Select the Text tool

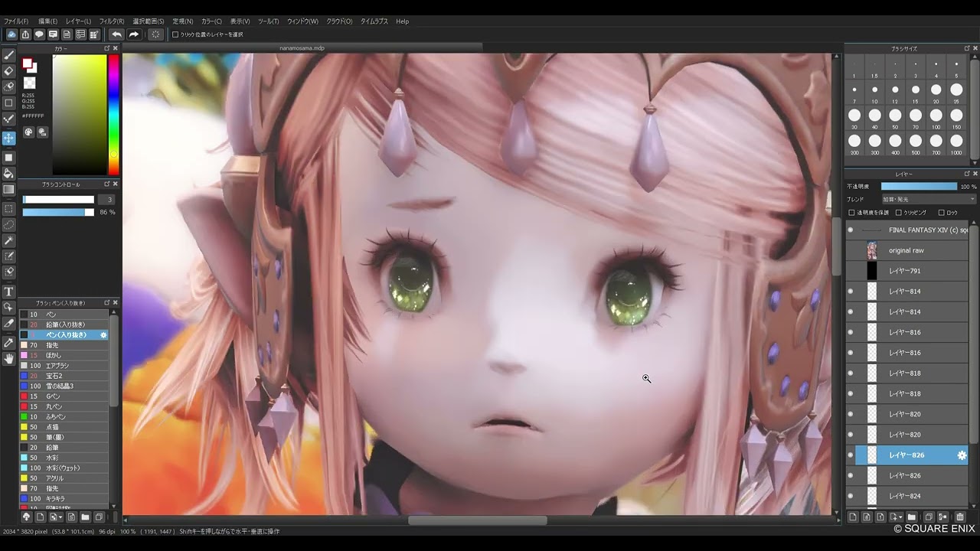9,292
